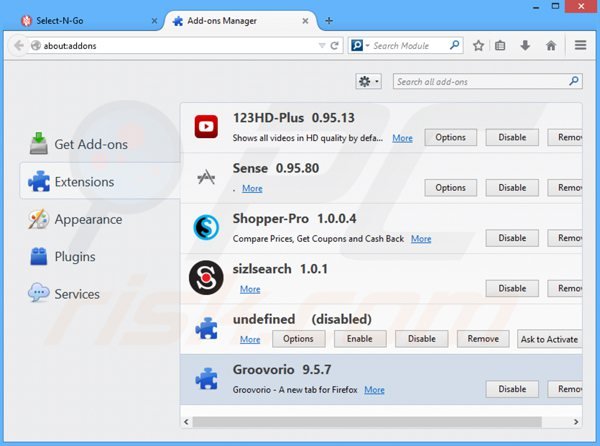Click the scrollbar right arrow
Image resolution: width=600 pixels, height=446 pixels.
click(x=576, y=422)
